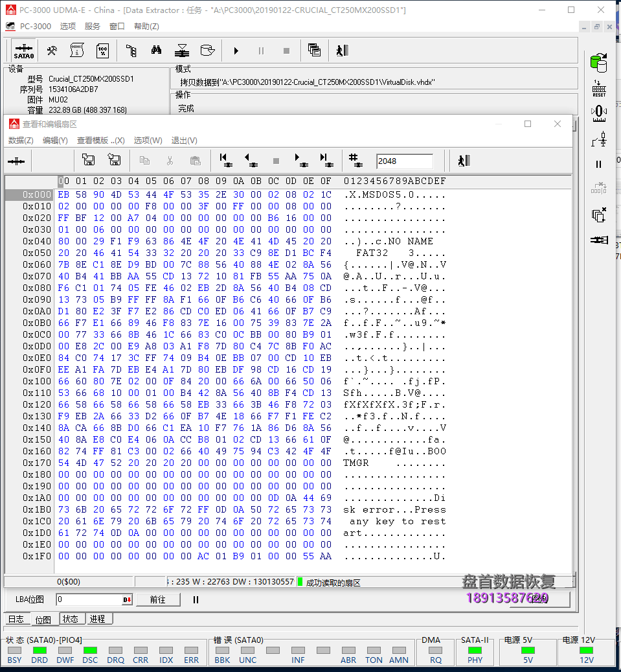Click the save sector disk icon in editor toolbar

pos(88,160)
